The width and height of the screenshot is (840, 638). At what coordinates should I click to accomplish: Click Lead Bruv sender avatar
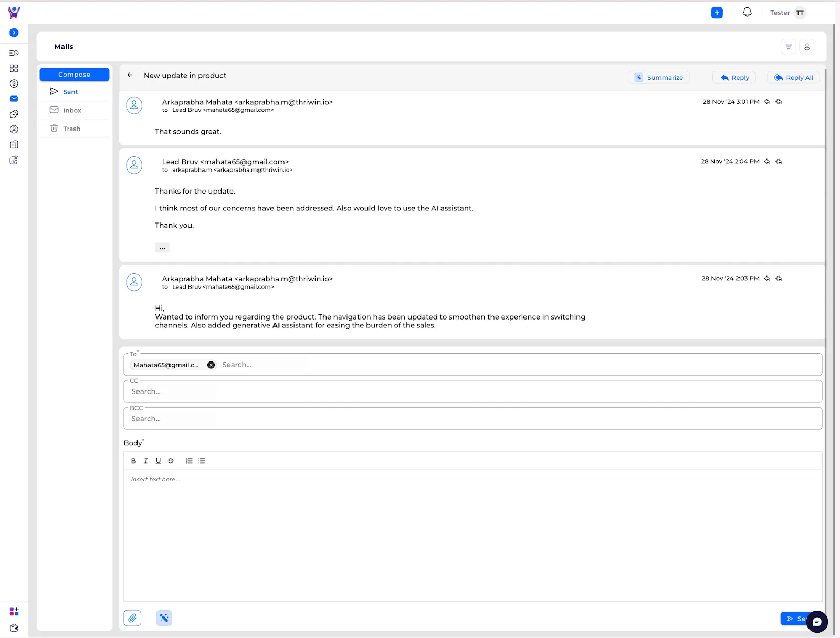tap(134, 165)
